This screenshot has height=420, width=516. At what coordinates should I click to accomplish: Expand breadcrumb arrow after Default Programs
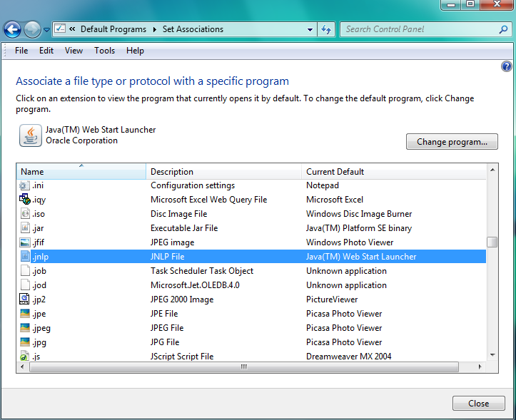click(x=155, y=29)
